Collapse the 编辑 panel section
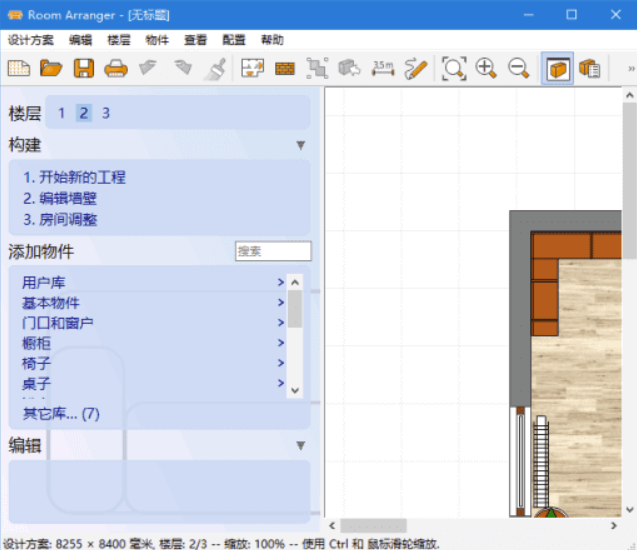Viewport: 637px width, 550px height. coord(300,445)
